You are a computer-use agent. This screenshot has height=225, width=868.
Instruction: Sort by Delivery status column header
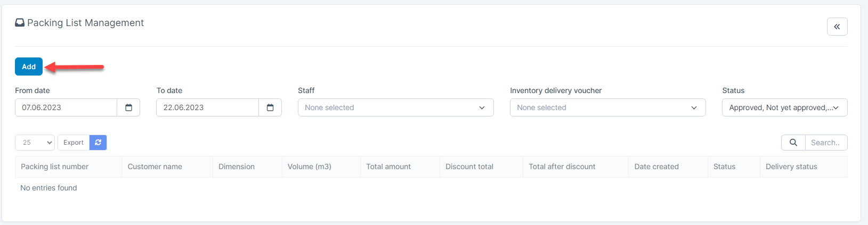point(791,166)
